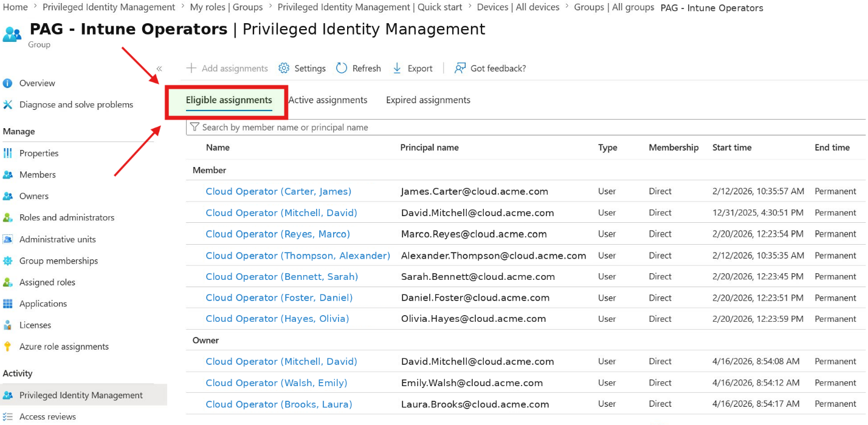Click the Diagnose and solve problems wrench icon
The width and height of the screenshot is (868, 425).
pyautogui.click(x=7, y=104)
